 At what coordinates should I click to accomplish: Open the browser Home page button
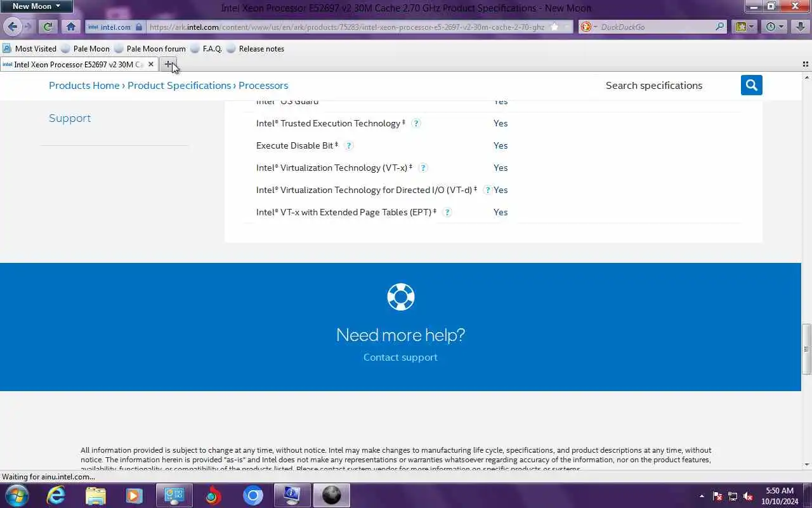70,27
